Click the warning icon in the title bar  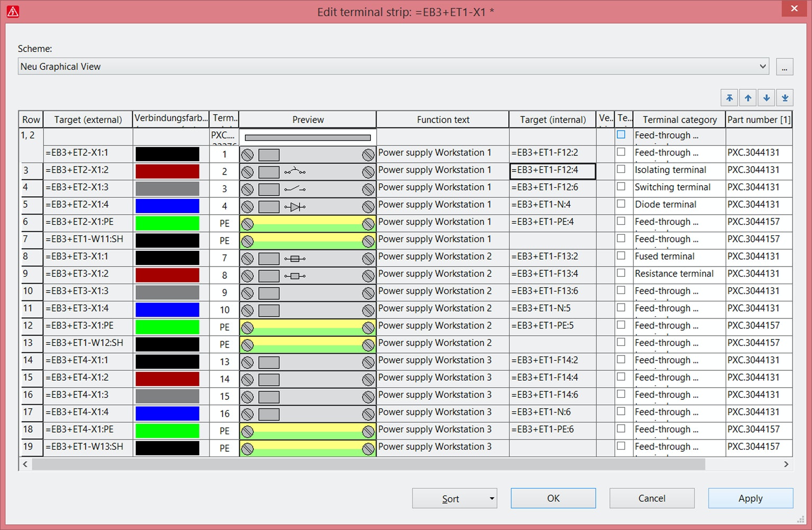[x=13, y=11]
